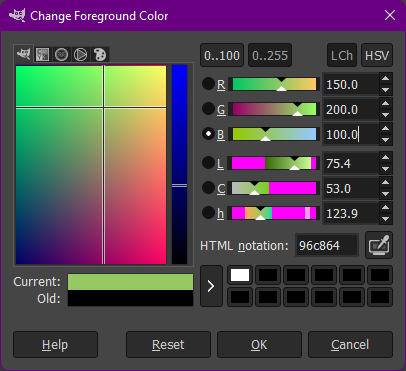Click the R red channel slider
This screenshot has height=371, width=406.
[x=274, y=84]
